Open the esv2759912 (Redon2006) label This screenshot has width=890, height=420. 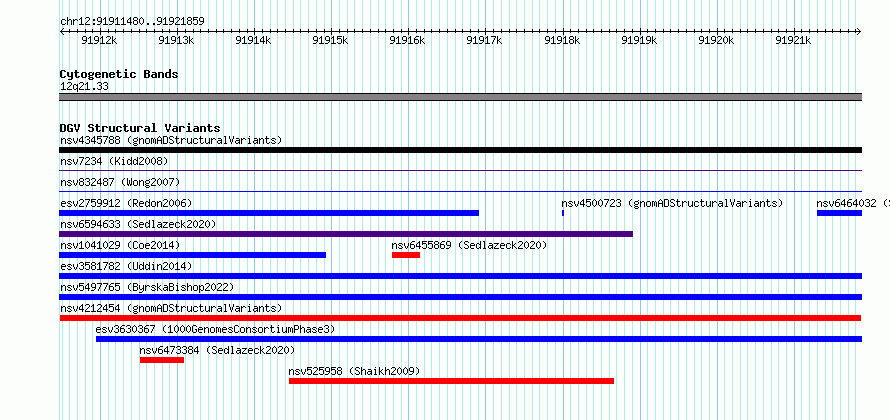126,203
